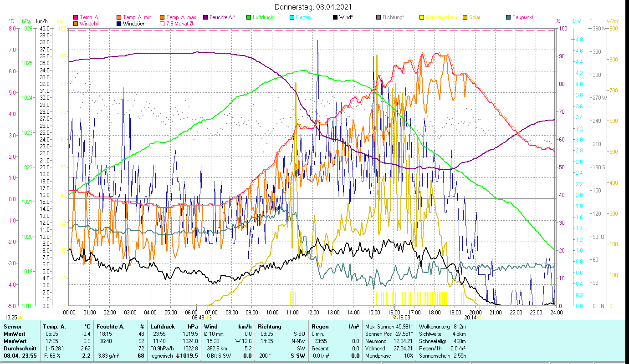629x364 pixels.
Task: Click the wind direction value 200 °
Action: (266, 356)
